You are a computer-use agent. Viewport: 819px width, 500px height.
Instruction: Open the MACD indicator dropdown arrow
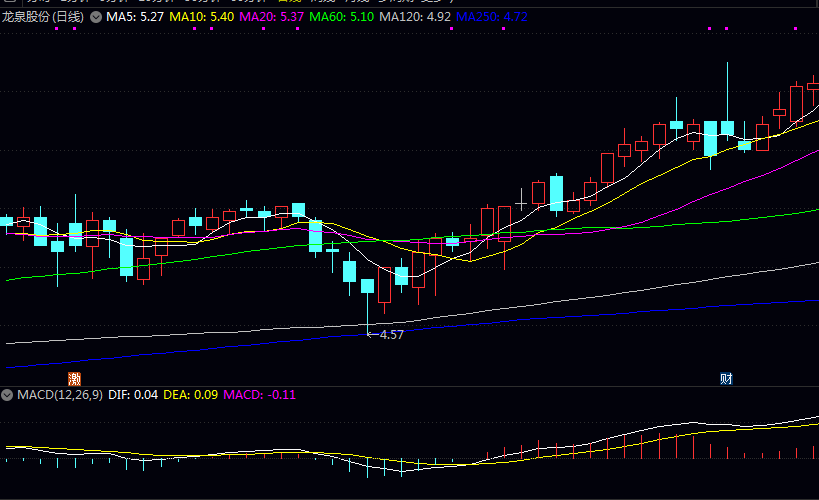(7, 395)
